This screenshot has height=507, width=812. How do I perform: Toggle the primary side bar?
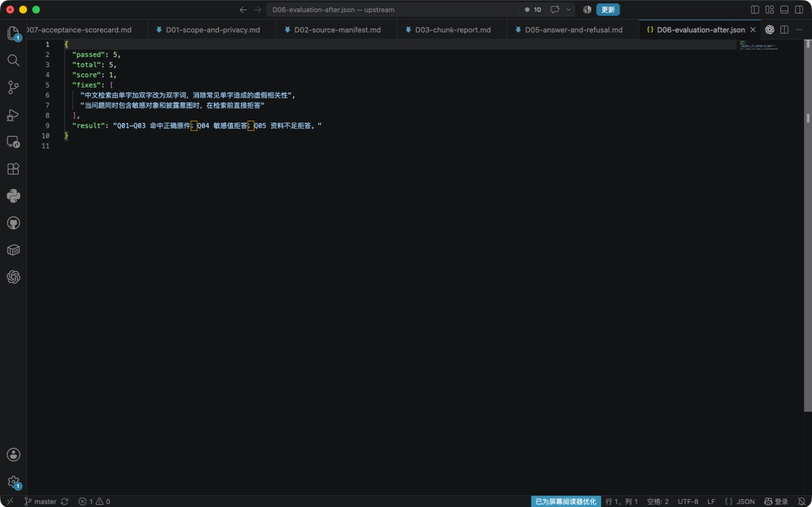click(x=755, y=10)
